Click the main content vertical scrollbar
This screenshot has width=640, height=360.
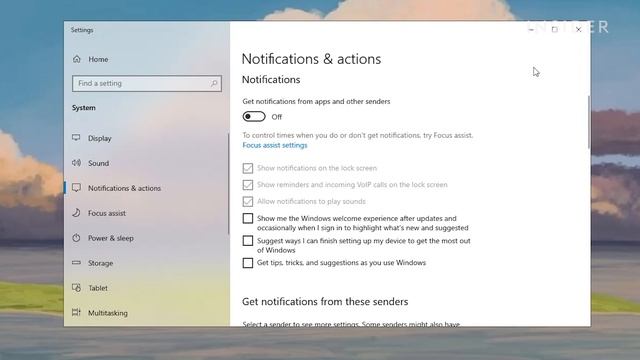point(589,122)
